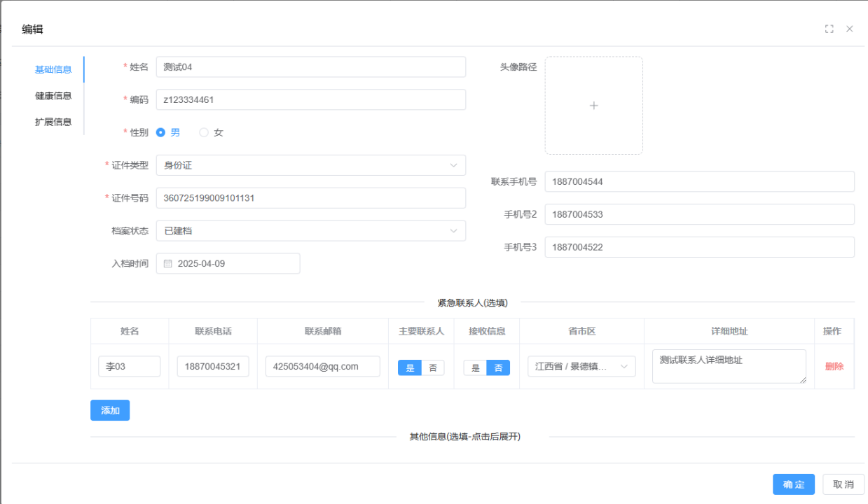868x504 pixels.
Task: Click the 省市区 column header
Action: pyautogui.click(x=581, y=331)
